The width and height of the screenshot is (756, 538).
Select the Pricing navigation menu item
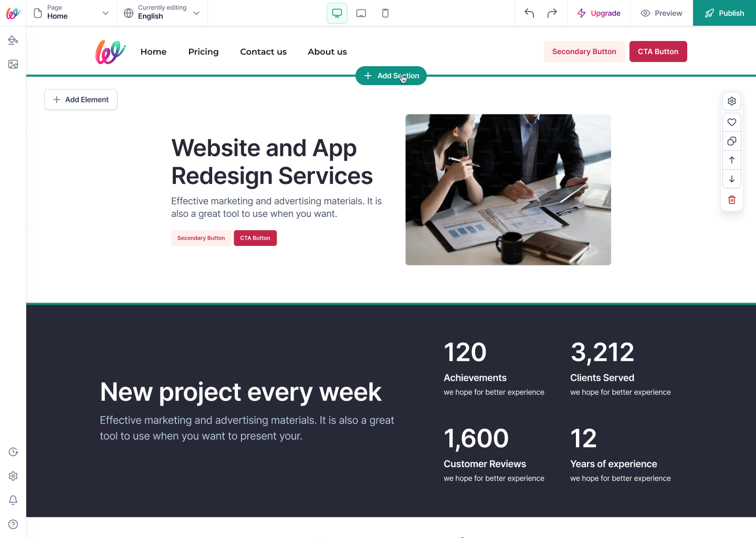point(204,51)
